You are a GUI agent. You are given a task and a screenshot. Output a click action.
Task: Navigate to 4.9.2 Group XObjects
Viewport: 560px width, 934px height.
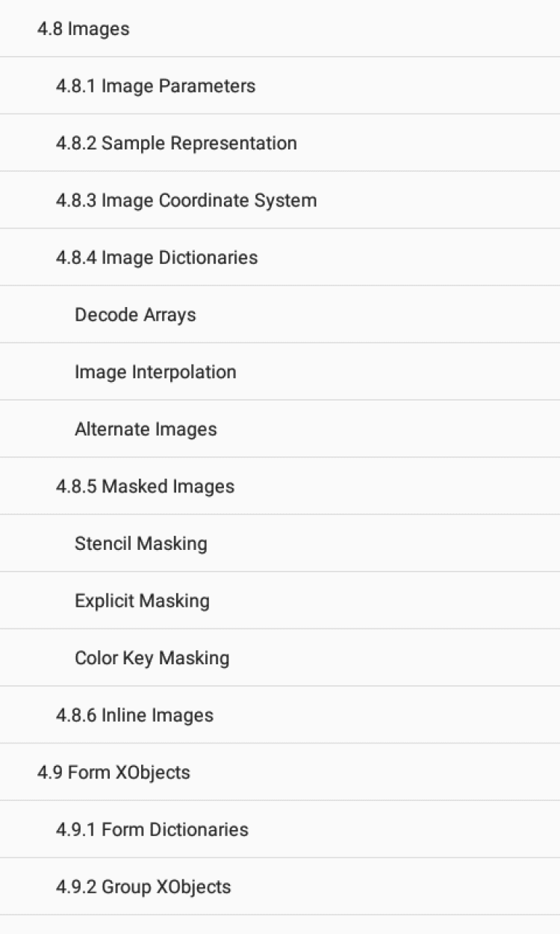(143, 887)
